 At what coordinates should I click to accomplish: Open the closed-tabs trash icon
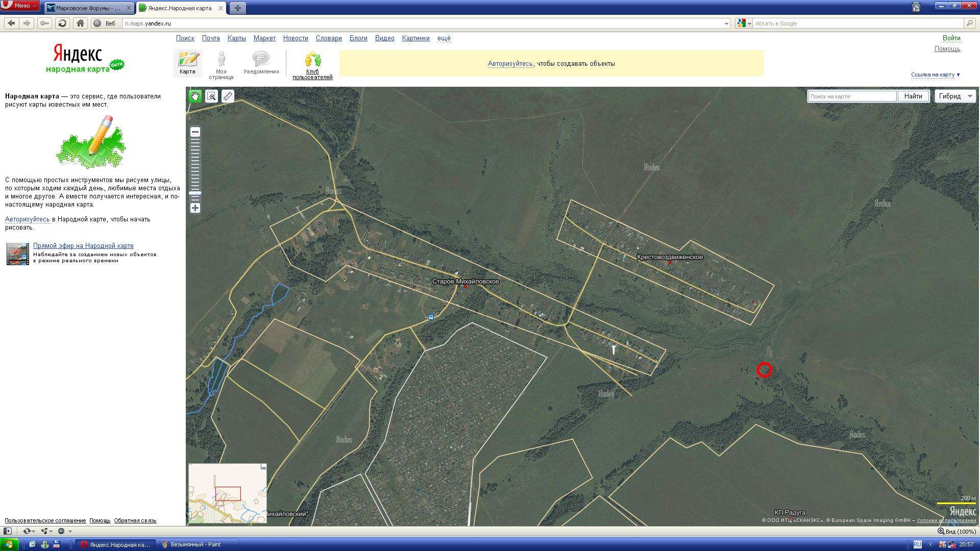click(x=916, y=7)
